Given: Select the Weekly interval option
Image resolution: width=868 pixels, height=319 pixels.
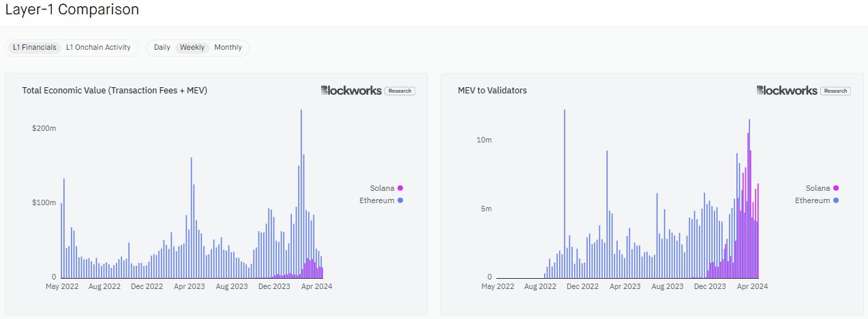Looking at the screenshot, I should [192, 48].
